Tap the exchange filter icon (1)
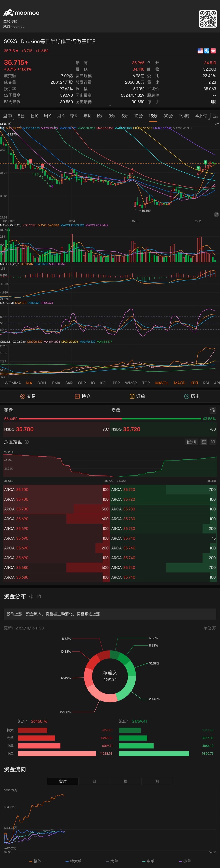 191,442
